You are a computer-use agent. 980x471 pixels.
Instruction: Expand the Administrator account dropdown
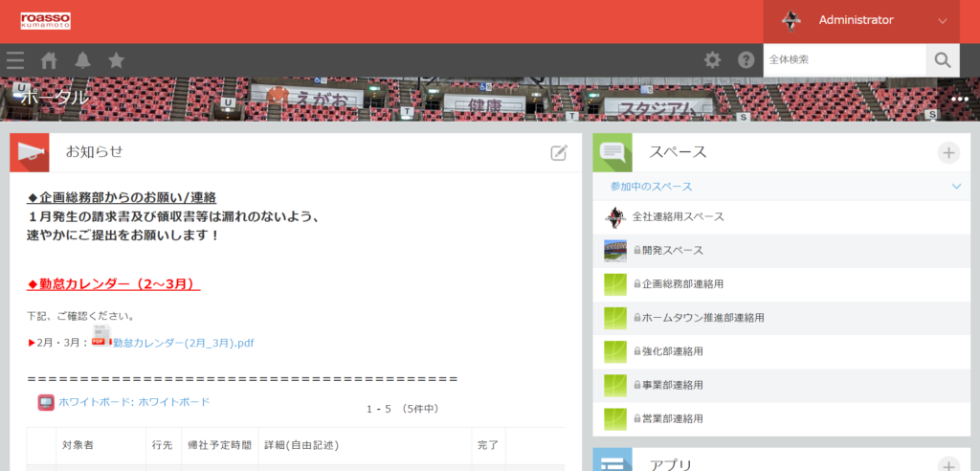(x=942, y=20)
